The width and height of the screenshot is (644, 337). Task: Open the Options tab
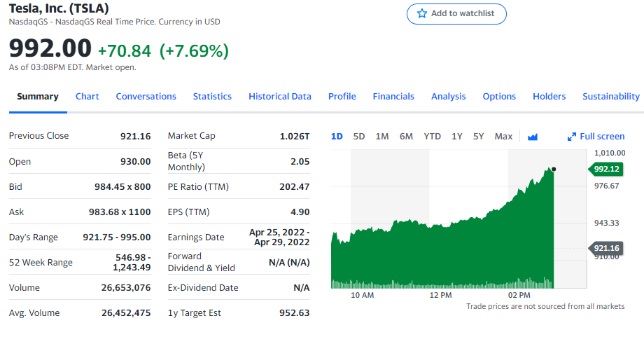pyautogui.click(x=499, y=96)
